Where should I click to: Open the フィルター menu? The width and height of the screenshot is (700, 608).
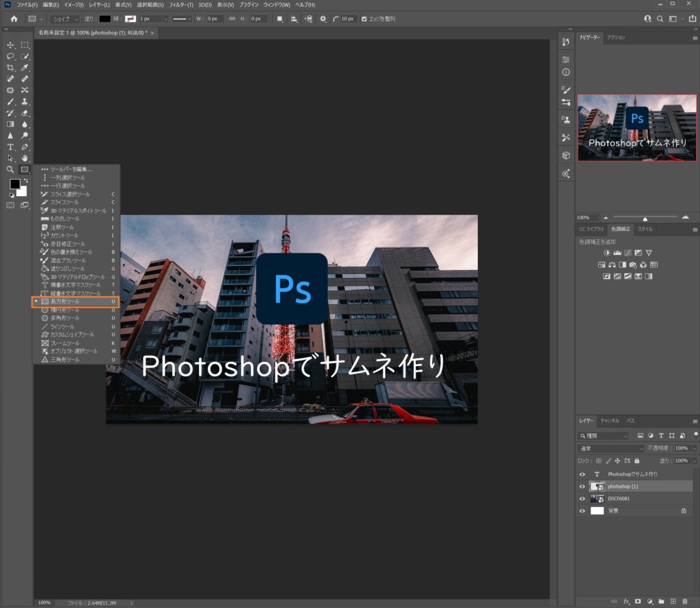[180, 5]
